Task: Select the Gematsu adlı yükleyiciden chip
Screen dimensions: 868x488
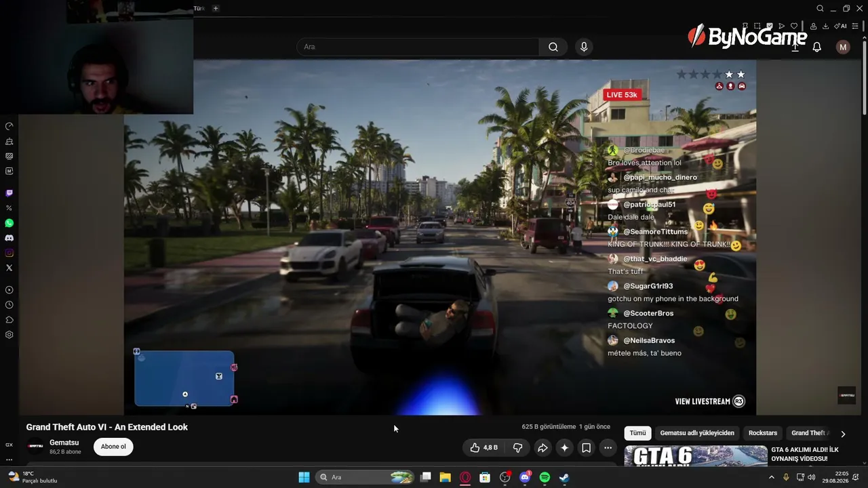Action: pyautogui.click(x=697, y=433)
